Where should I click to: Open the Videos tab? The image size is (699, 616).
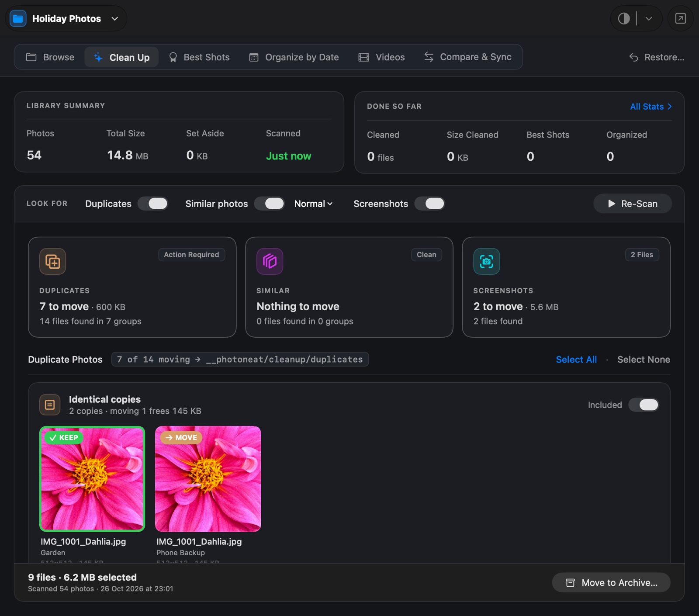382,57
